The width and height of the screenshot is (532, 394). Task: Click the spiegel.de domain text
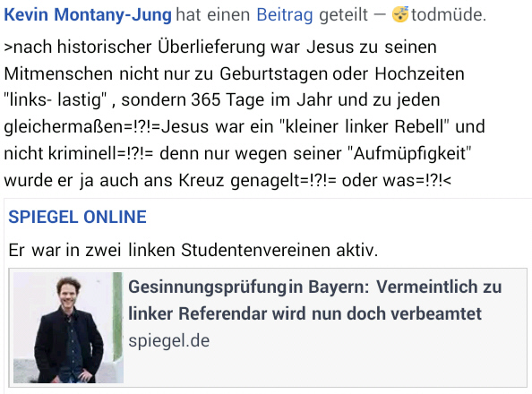pyautogui.click(x=169, y=340)
